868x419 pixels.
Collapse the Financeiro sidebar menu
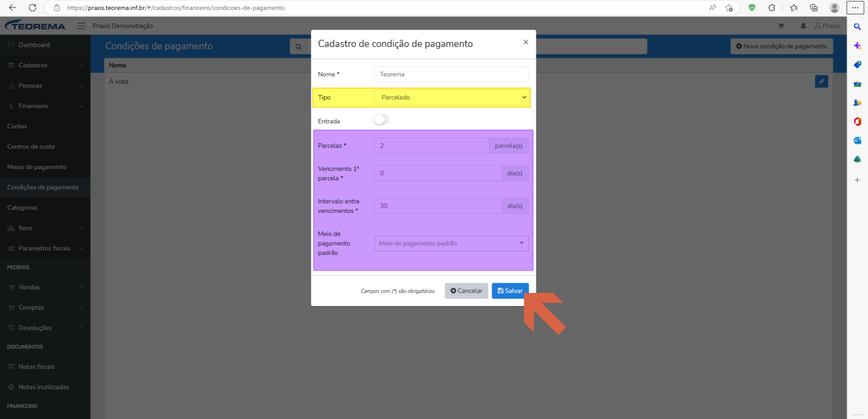point(45,106)
